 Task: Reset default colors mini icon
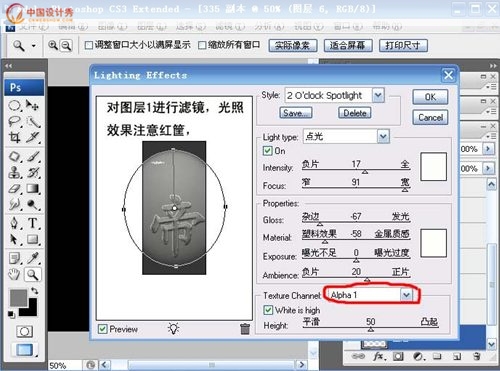coord(11,314)
